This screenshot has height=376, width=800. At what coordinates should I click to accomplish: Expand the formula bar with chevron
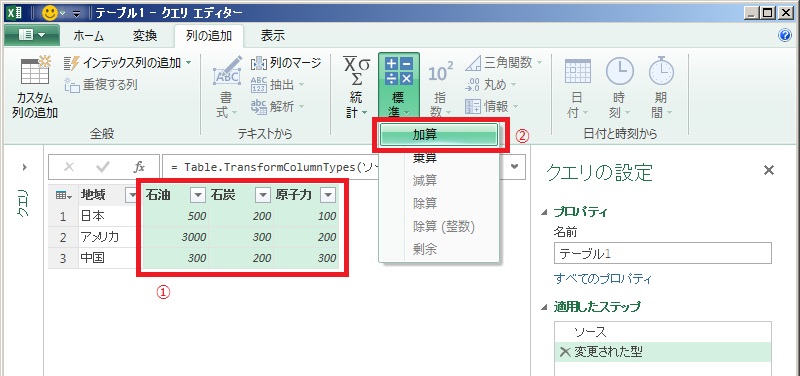pyautogui.click(x=515, y=166)
